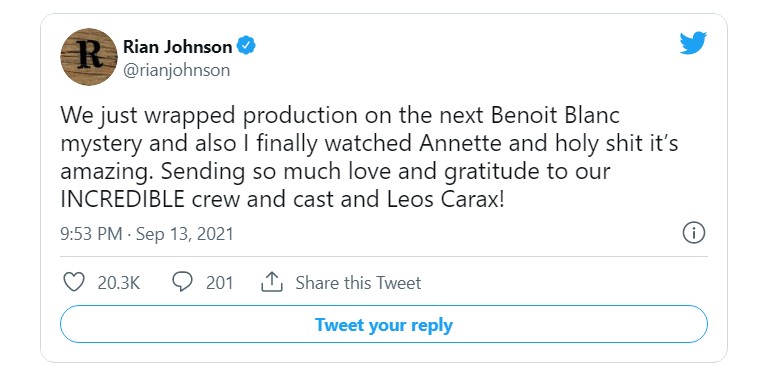
Task: Open the Twitter info circle icon
Action: [694, 233]
